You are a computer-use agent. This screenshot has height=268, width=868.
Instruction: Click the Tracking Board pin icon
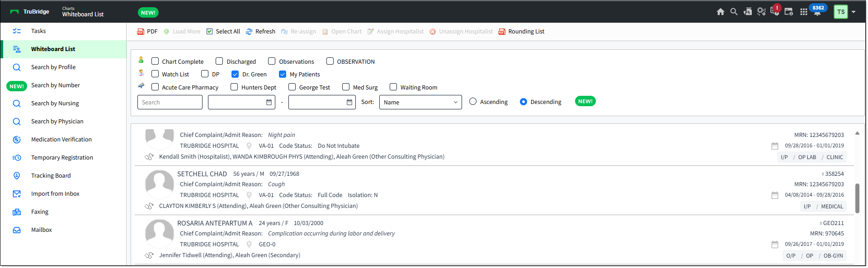[x=17, y=176]
